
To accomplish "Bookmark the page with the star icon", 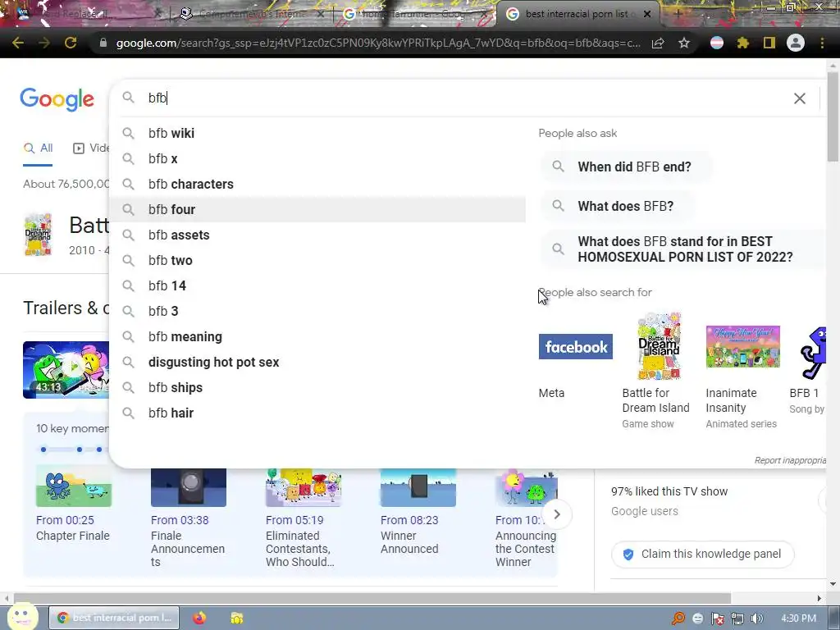I will (684, 43).
